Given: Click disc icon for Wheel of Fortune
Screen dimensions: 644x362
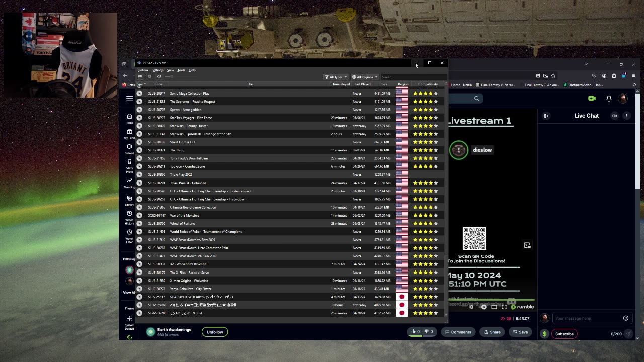Looking at the screenshot, I should click(x=139, y=223).
